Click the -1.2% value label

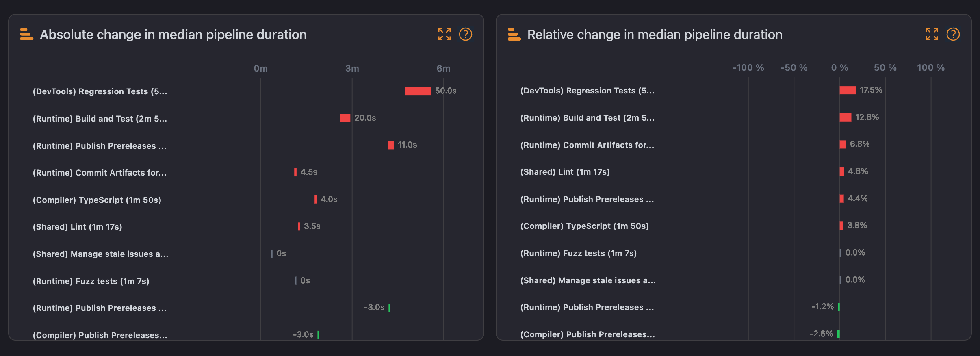click(822, 306)
